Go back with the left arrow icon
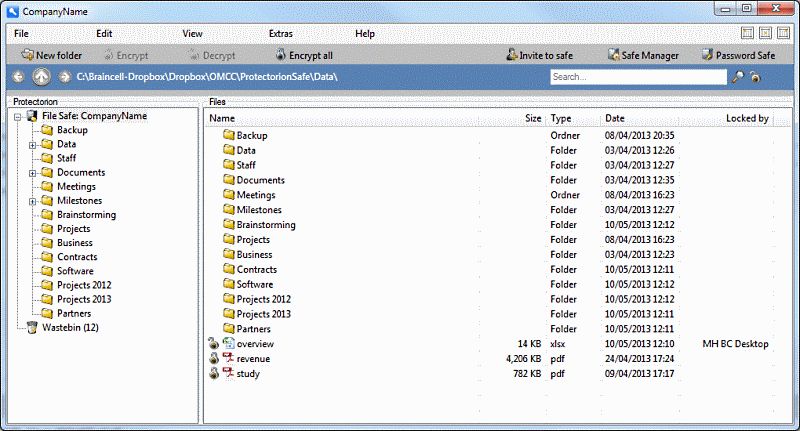Image resolution: width=800 pixels, height=431 pixels. (18, 77)
